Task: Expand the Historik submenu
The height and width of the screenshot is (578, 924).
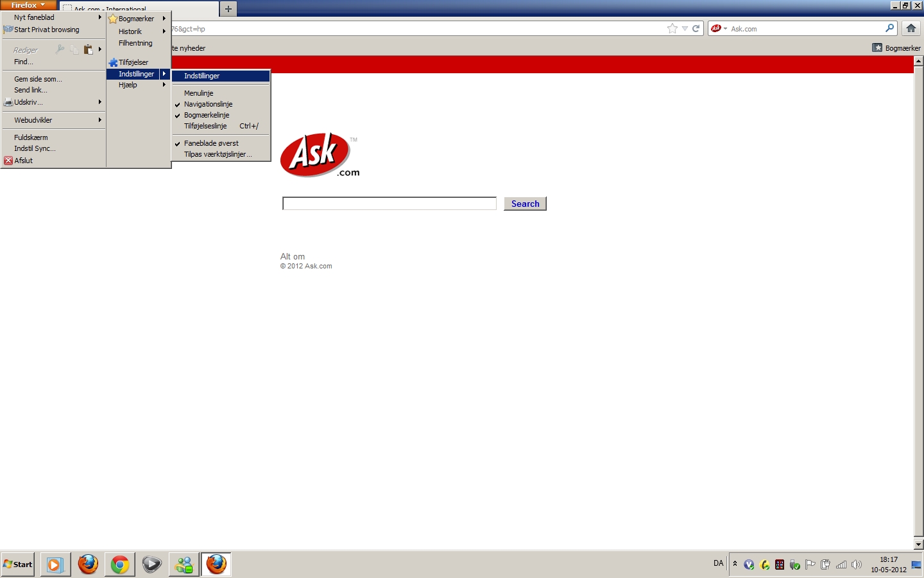Action: click(x=138, y=31)
